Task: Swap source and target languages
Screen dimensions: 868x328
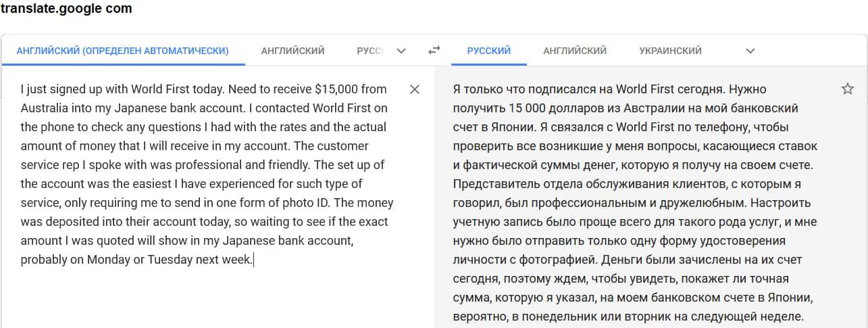Action: coord(434,51)
